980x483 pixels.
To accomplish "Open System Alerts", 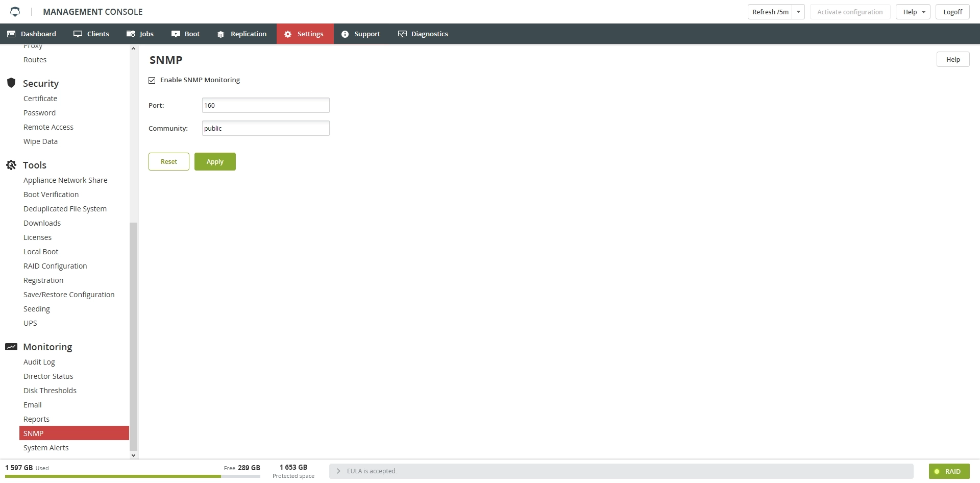I will [46, 448].
